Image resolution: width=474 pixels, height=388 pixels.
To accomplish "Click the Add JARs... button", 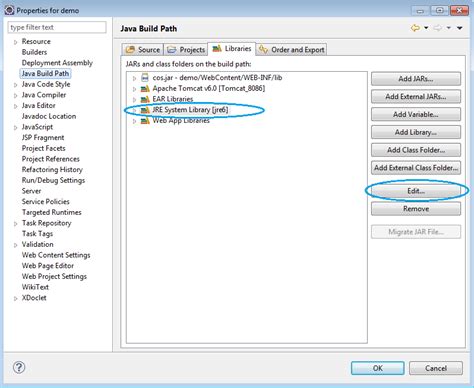I will (416, 79).
